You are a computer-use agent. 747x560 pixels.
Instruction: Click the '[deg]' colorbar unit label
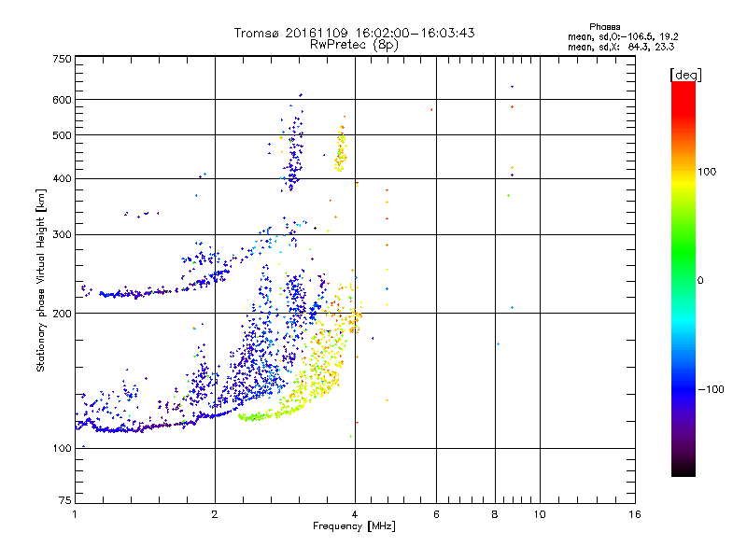(685, 75)
